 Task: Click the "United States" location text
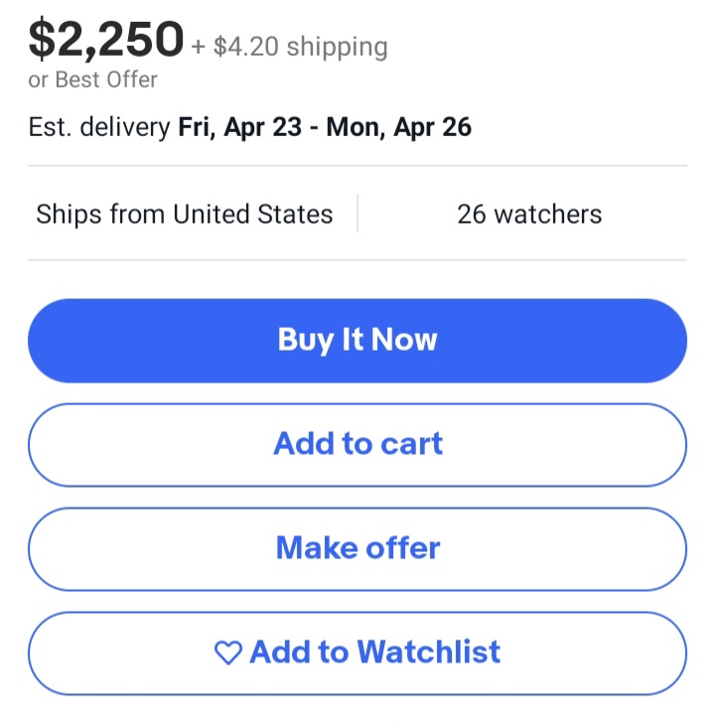(253, 214)
